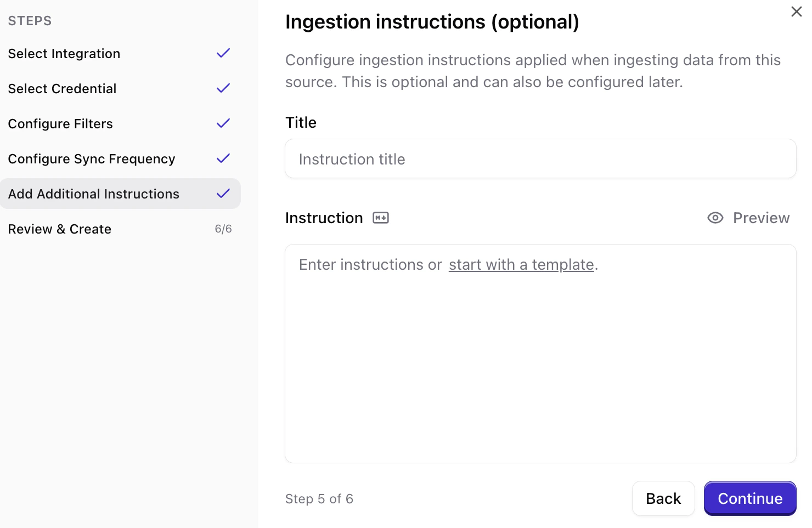This screenshot has height=528, width=812.
Task: Jump to the Review & Create step
Action: click(59, 229)
